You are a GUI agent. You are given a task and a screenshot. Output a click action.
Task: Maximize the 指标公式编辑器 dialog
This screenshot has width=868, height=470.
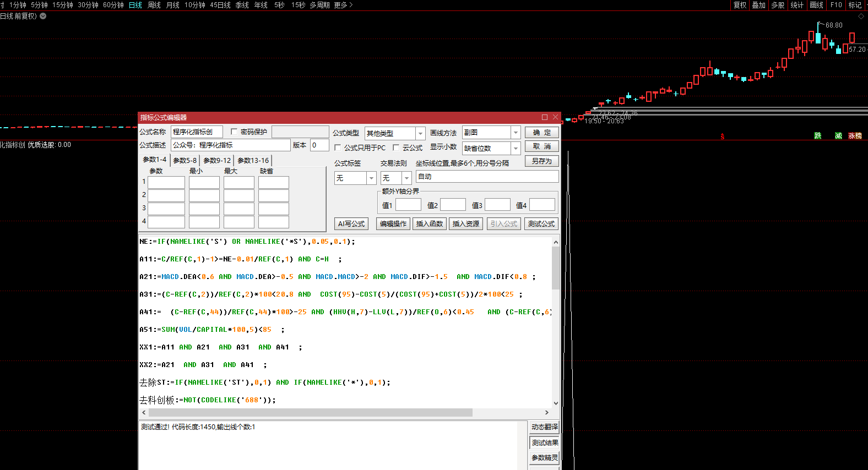[545, 117]
